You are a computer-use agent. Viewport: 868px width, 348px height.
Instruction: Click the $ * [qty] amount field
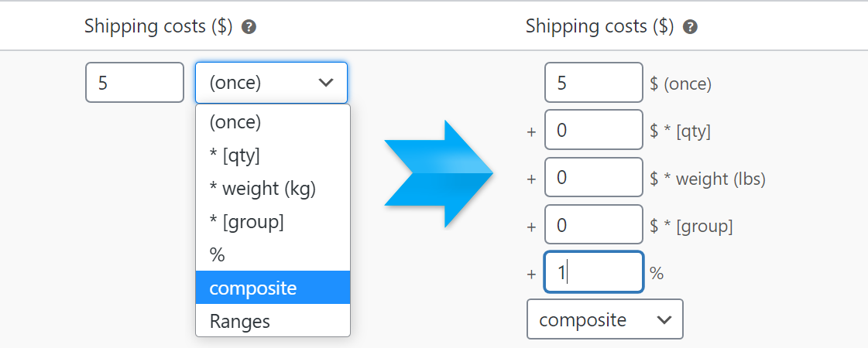tap(593, 131)
